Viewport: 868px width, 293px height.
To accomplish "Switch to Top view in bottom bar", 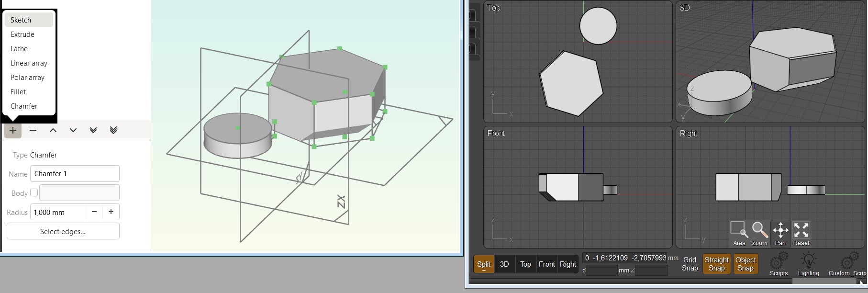I will [x=525, y=264].
